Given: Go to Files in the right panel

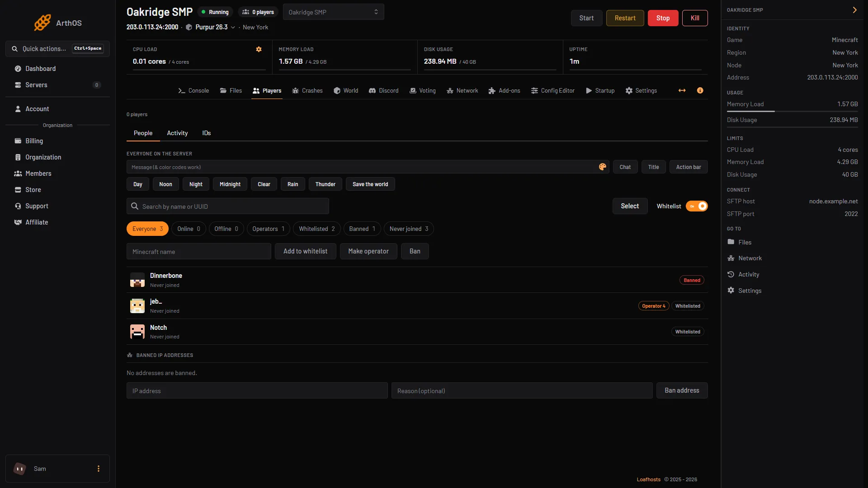Looking at the screenshot, I should (739, 242).
